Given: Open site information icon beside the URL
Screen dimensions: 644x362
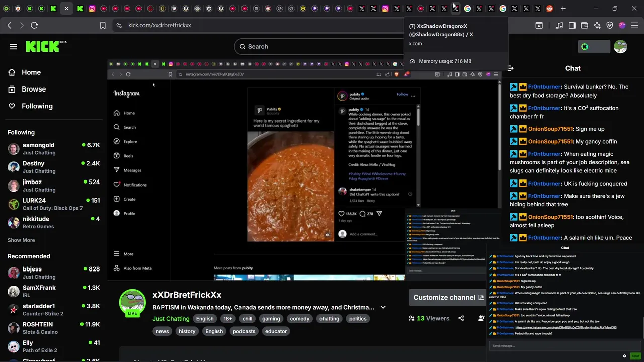Looking at the screenshot, I should 119,25.
